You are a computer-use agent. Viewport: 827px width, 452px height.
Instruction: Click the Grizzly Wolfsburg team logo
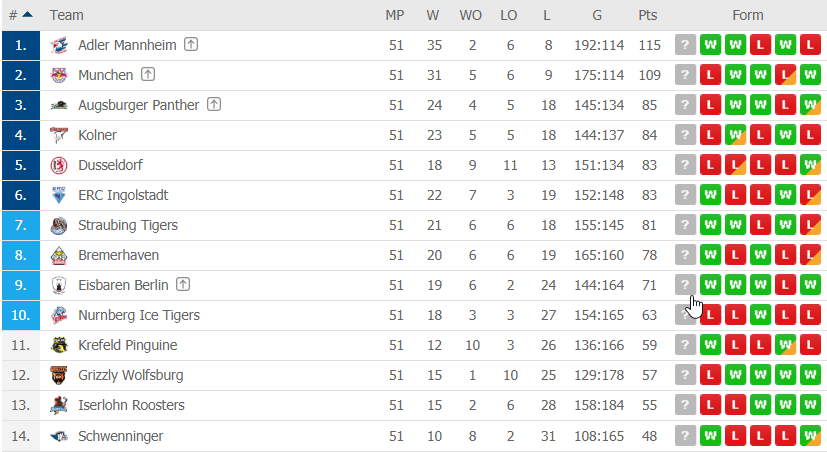(x=59, y=375)
